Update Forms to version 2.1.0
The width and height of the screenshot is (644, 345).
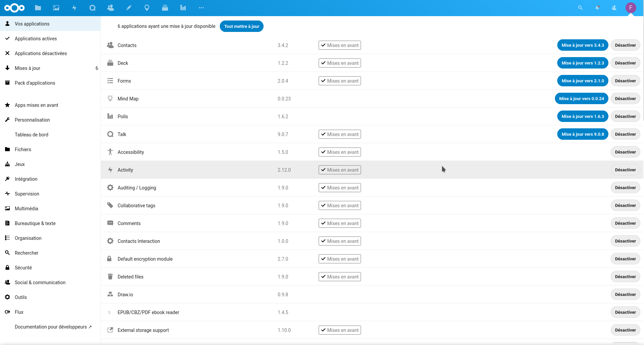pos(582,81)
